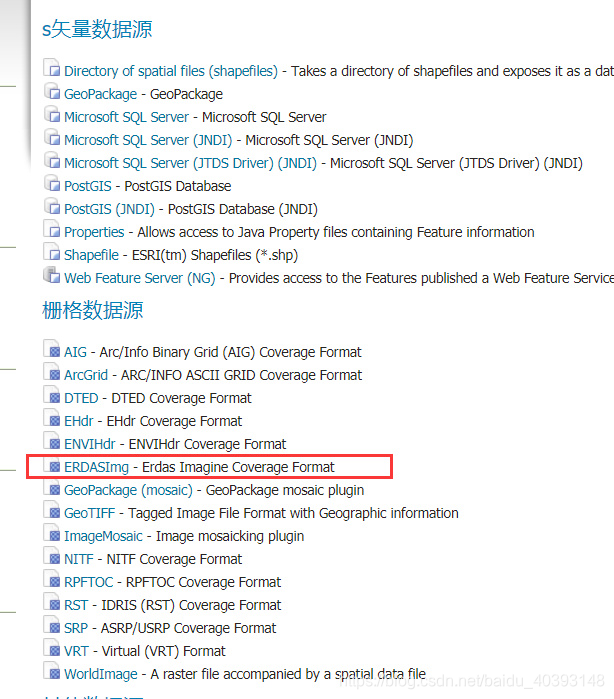Click the text 'ESRI(tm) Shapefiles (*.shp)'
The height and width of the screenshot is (699, 614).
215,255
